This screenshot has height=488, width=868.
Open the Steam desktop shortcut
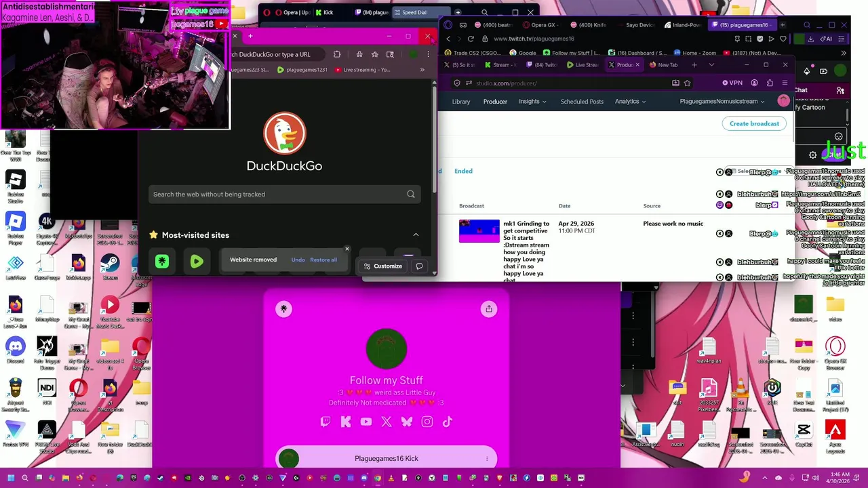tap(109, 266)
